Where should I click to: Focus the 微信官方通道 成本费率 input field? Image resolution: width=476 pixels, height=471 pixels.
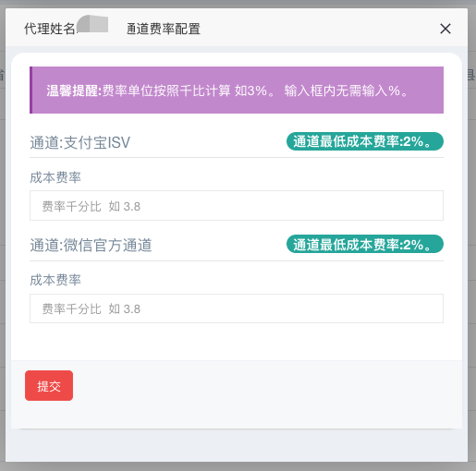[x=237, y=308]
